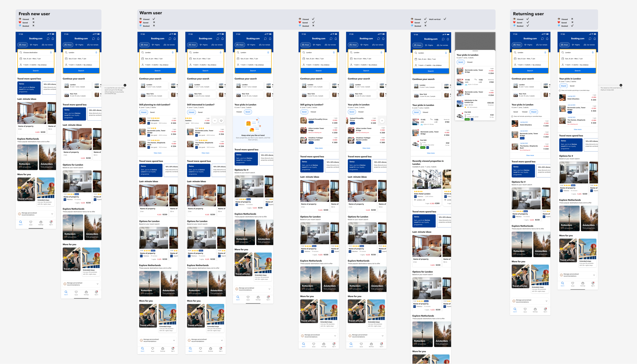637x364 pixels.
Task: Click View more under 'Still interested in London?'
Action: click(205, 153)
